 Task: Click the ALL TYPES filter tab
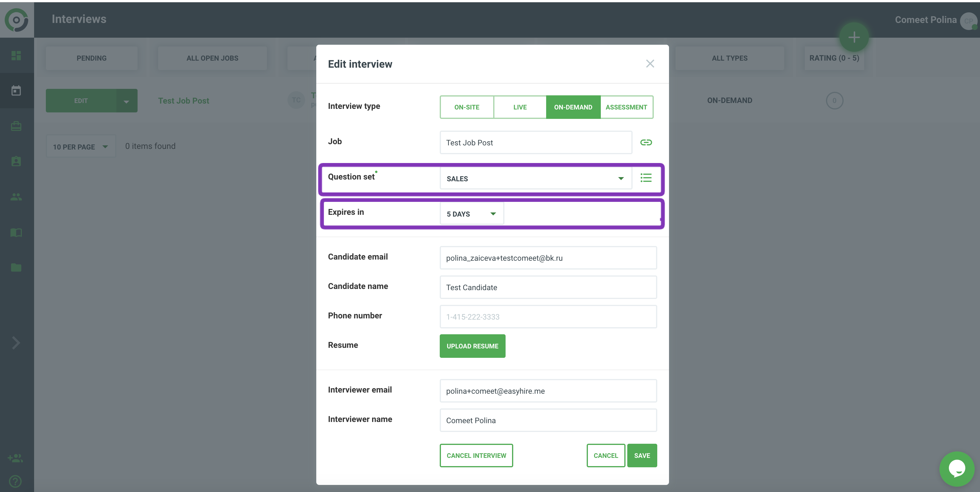point(729,58)
